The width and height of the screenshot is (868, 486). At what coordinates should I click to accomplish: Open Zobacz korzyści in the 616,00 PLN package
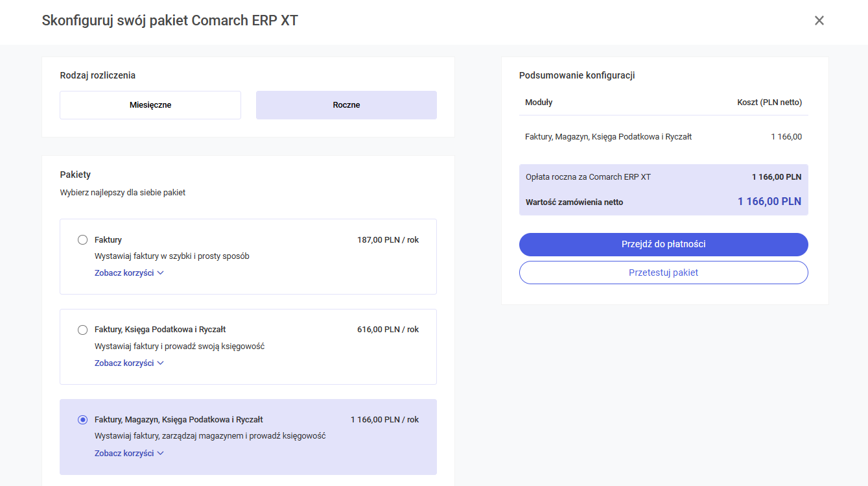pos(124,363)
